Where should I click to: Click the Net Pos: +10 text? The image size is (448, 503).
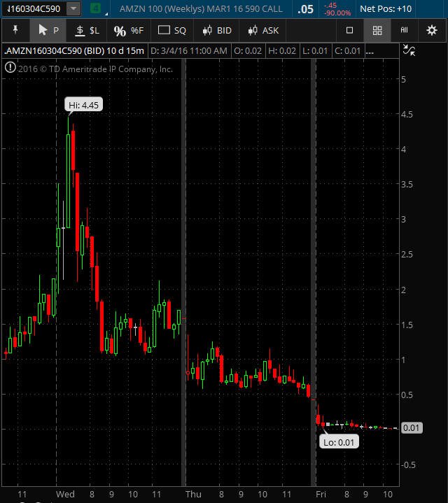pyautogui.click(x=386, y=9)
